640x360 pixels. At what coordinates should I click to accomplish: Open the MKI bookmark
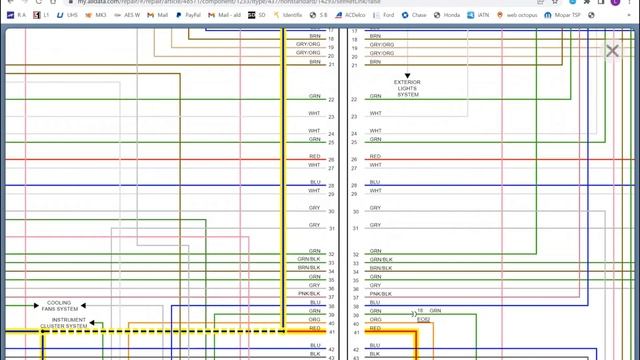click(96, 15)
